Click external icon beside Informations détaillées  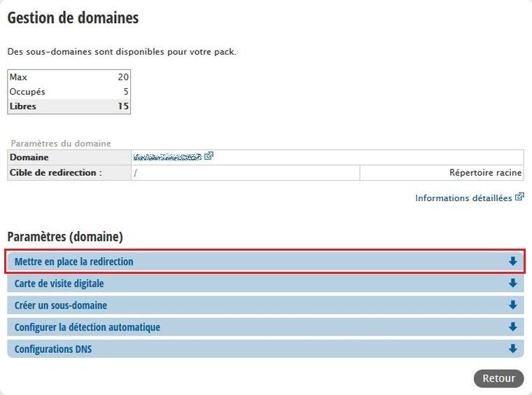tap(519, 197)
